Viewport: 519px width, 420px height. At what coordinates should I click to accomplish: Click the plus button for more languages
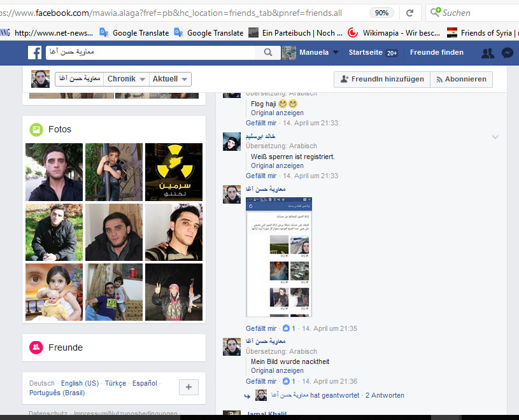[189, 388]
